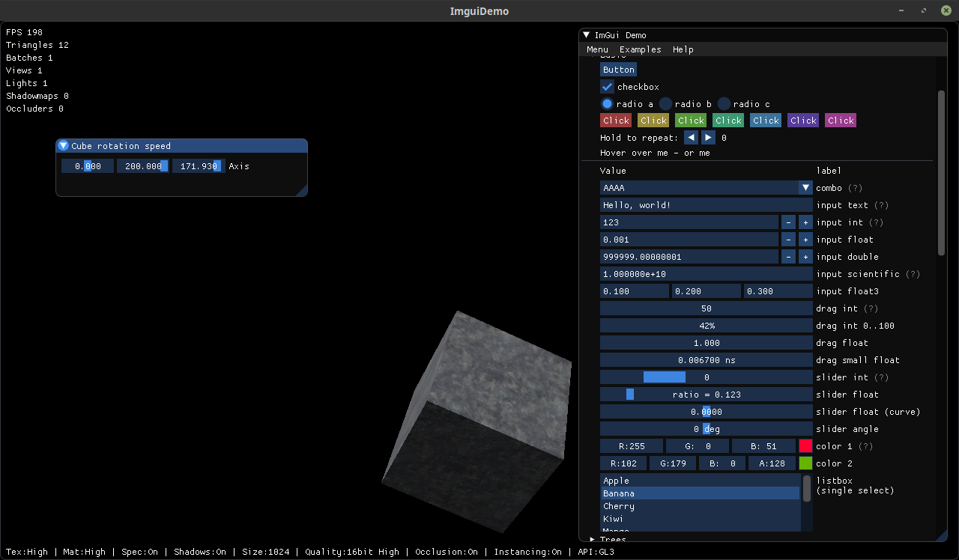Select radio c option
Image resolution: width=959 pixels, height=560 pixels.
[x=724, y=104]
